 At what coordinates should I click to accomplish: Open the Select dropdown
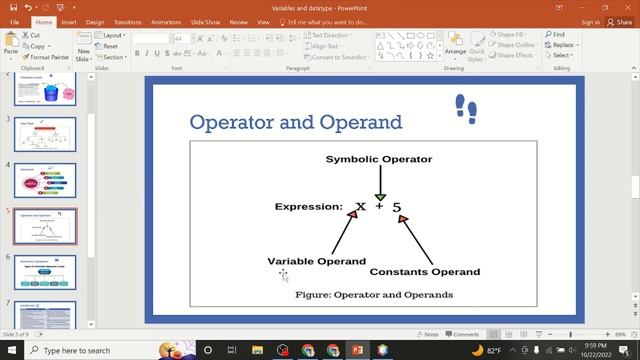pyautogui.click(x=559, y=55)
